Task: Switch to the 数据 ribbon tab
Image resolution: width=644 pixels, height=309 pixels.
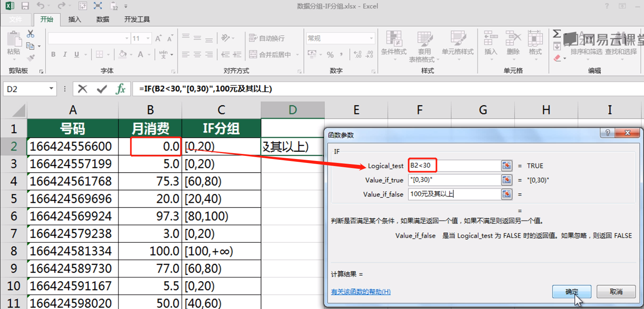Action: point(103,19)
